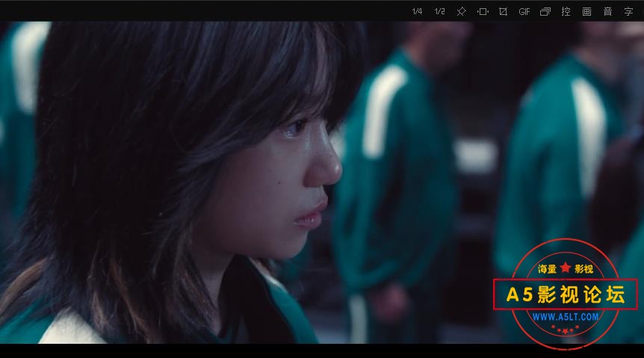Set video size to 1/2
This screenshot has width=644, height=358.
440,11
